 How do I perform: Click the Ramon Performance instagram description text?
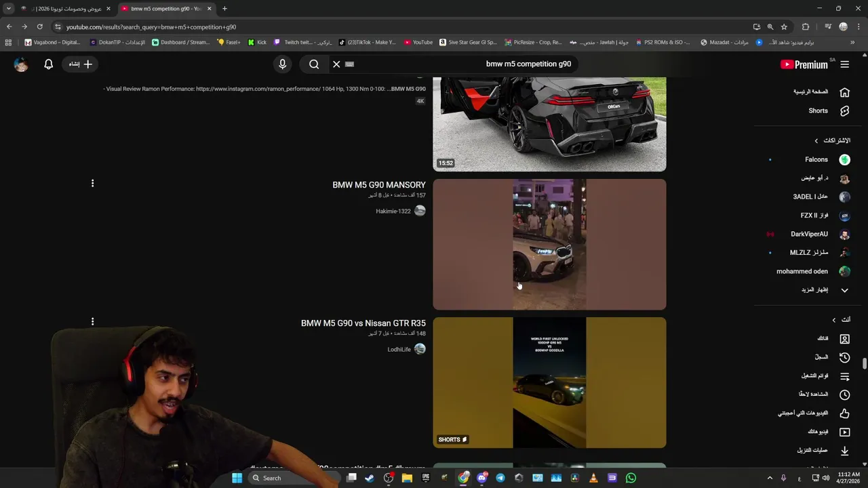(264, 89)
